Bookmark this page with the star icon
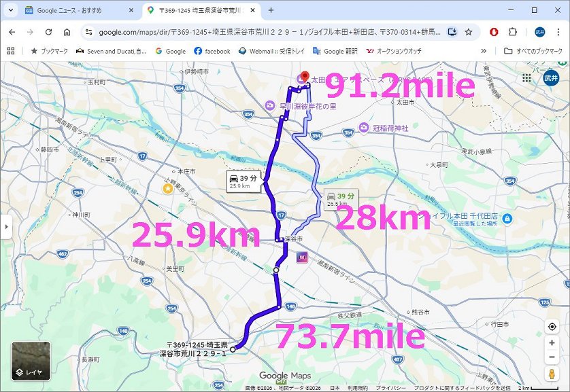The width and height of the screenshot is (570, 392). 469,32
